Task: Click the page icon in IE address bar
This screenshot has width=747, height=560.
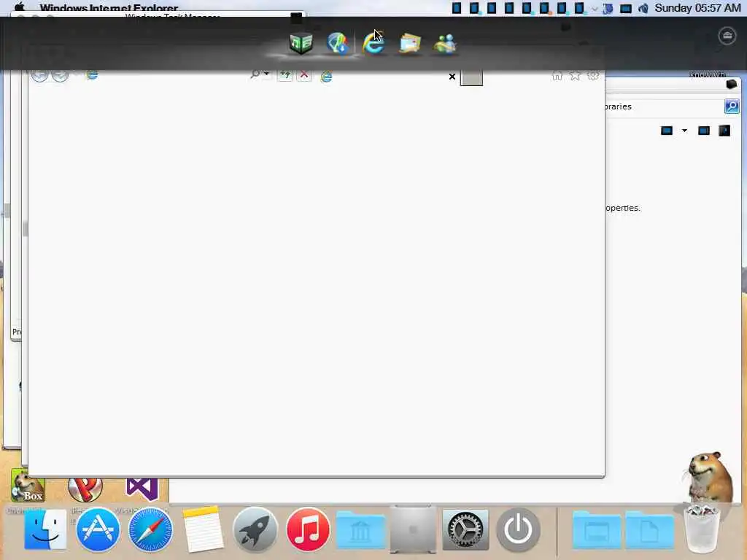Action: (x=92, y=75)
